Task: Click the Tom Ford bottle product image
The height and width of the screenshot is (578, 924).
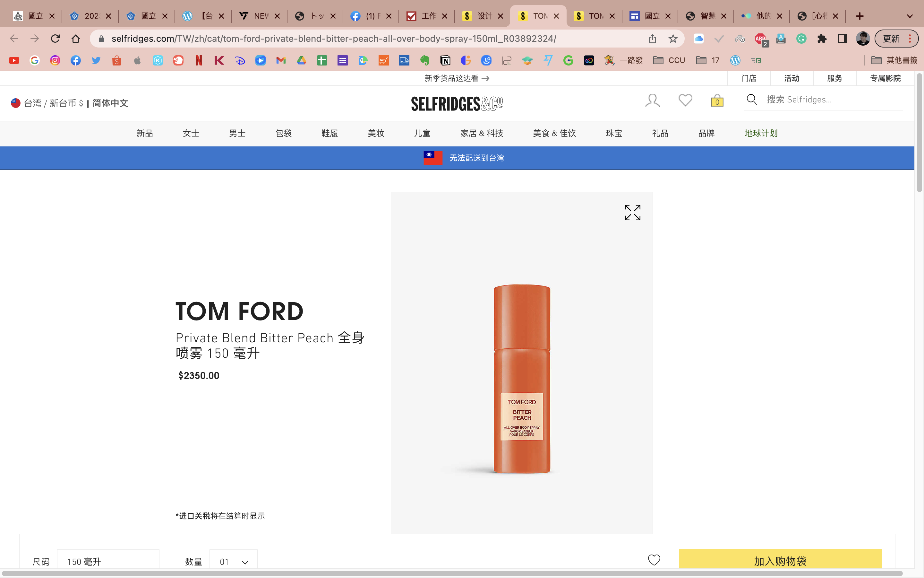Action: point(522,379)
